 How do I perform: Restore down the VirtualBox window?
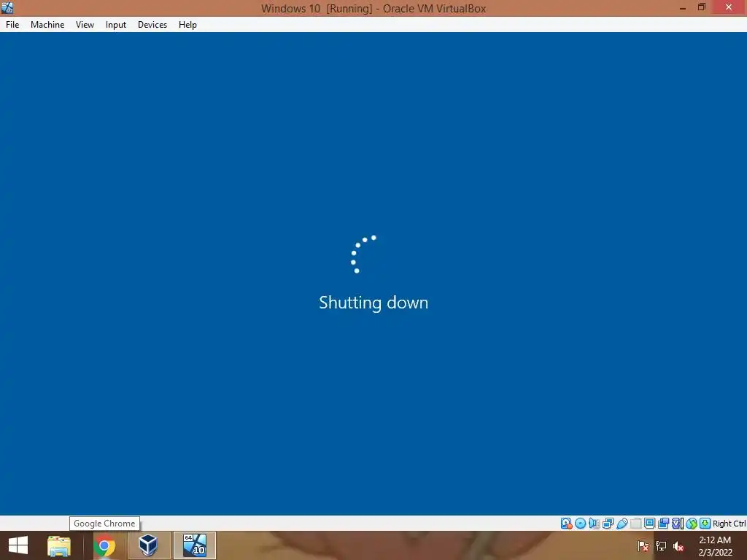click(701, 7)
